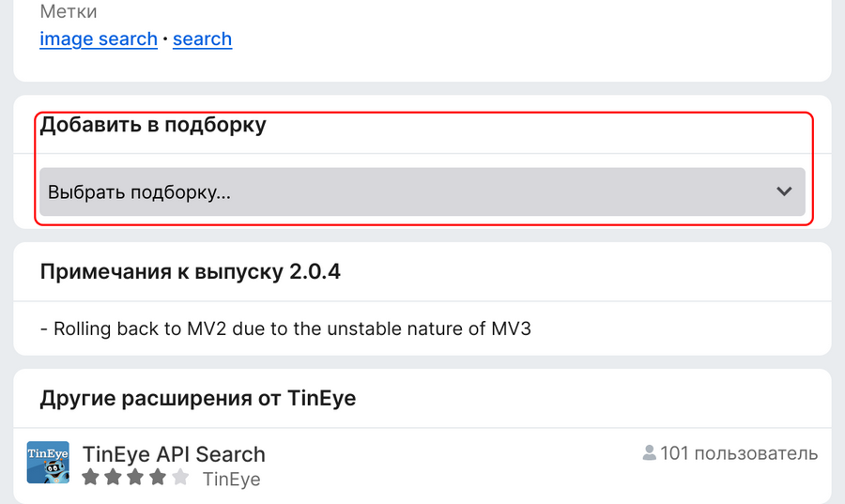Viewport: 845px width, 504px height.
Task: Click the fourth filled rating star
Action: (158, 477)
